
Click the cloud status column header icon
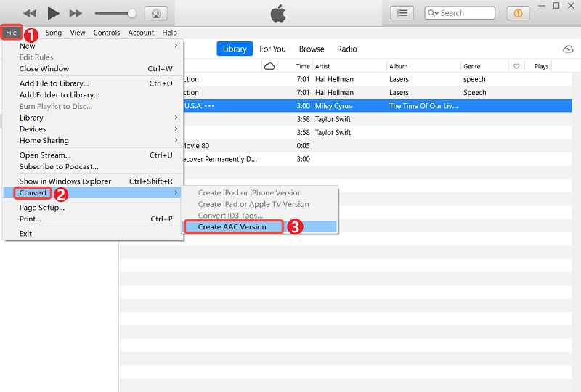tap(269, 66)
